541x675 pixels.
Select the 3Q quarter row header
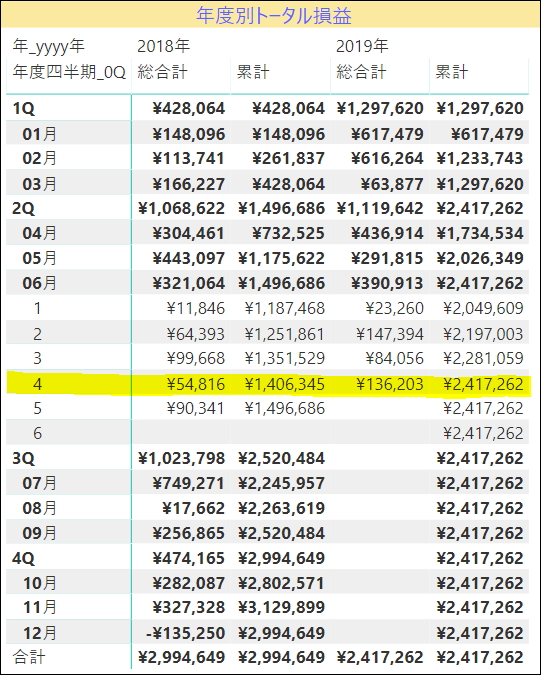pos(24,458)
